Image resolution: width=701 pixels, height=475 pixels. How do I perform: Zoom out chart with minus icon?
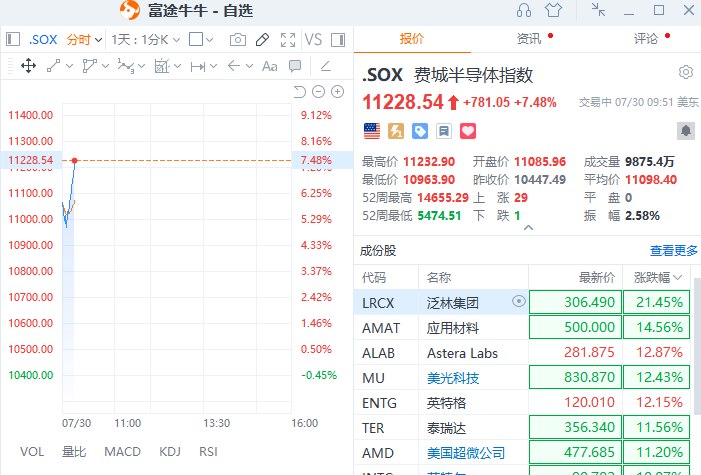318,92
